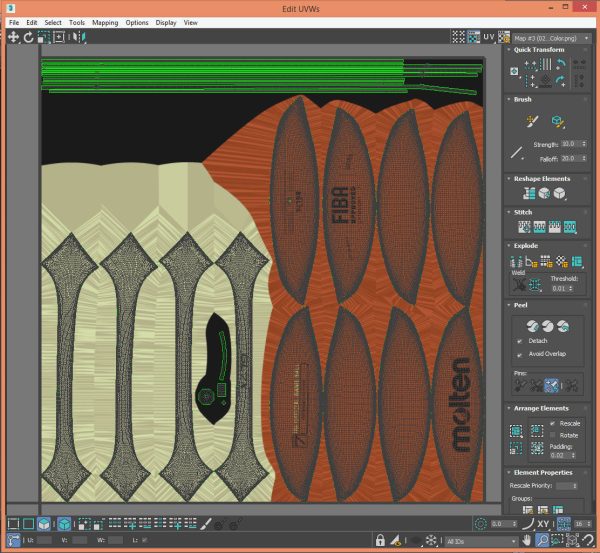
Task: Click the Flatten by Polygon Angle icon
Action: [532, 262]
